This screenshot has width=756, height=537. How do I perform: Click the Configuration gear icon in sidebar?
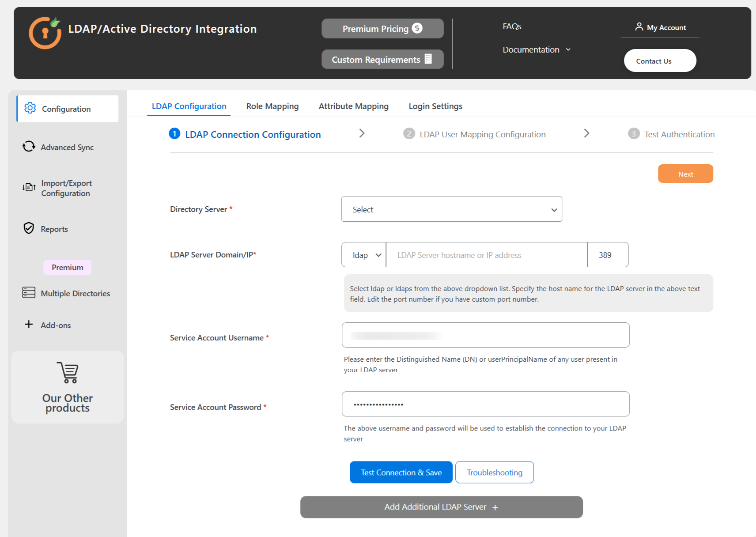tap(30, 108)
